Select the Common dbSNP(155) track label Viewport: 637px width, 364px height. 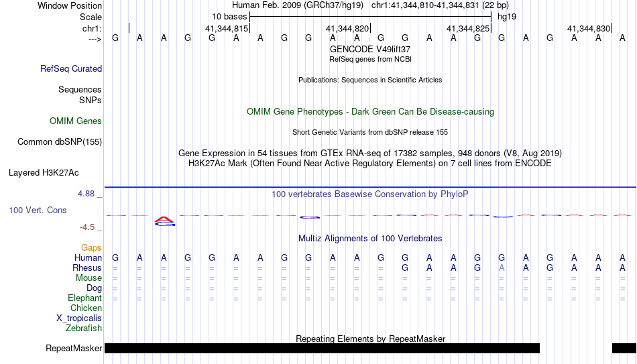[x=59, y=142]
